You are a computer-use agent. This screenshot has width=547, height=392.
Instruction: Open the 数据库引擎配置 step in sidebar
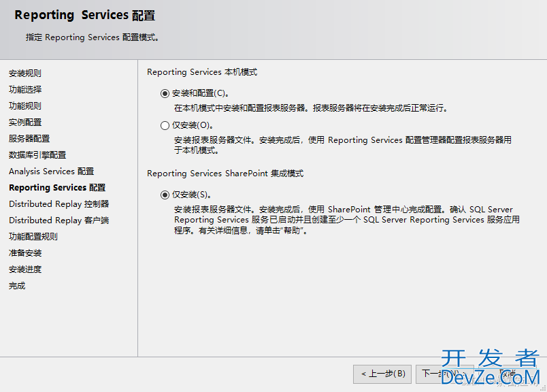click(x=37, y=155)
